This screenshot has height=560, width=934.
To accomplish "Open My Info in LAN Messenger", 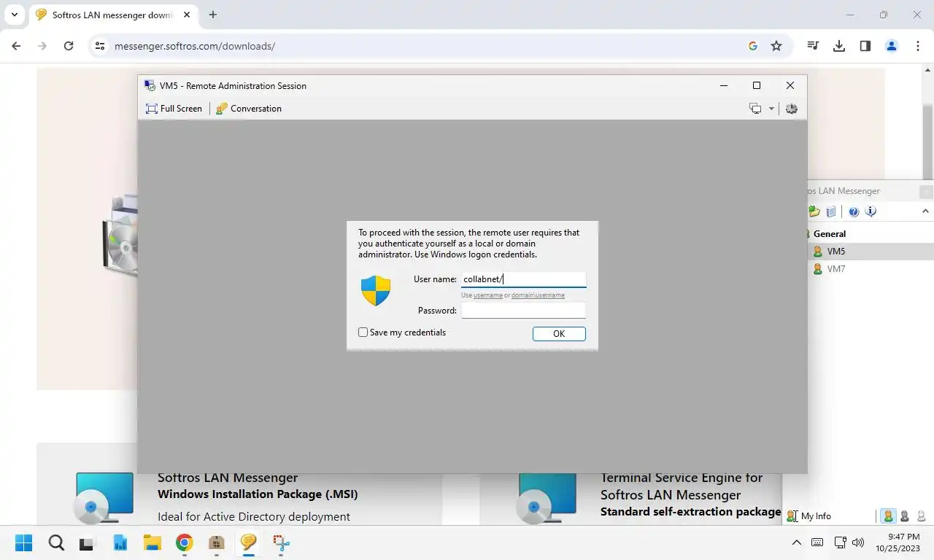I will coord(809,516).
